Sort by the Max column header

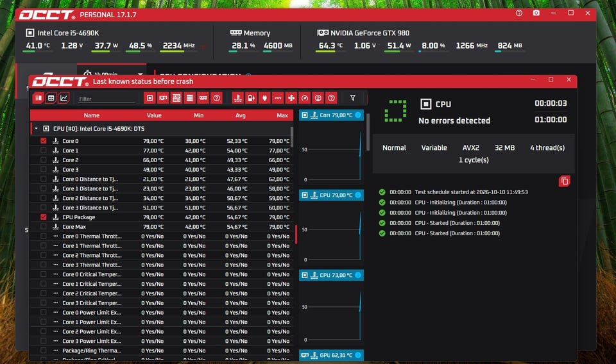[x=282, y=115]
